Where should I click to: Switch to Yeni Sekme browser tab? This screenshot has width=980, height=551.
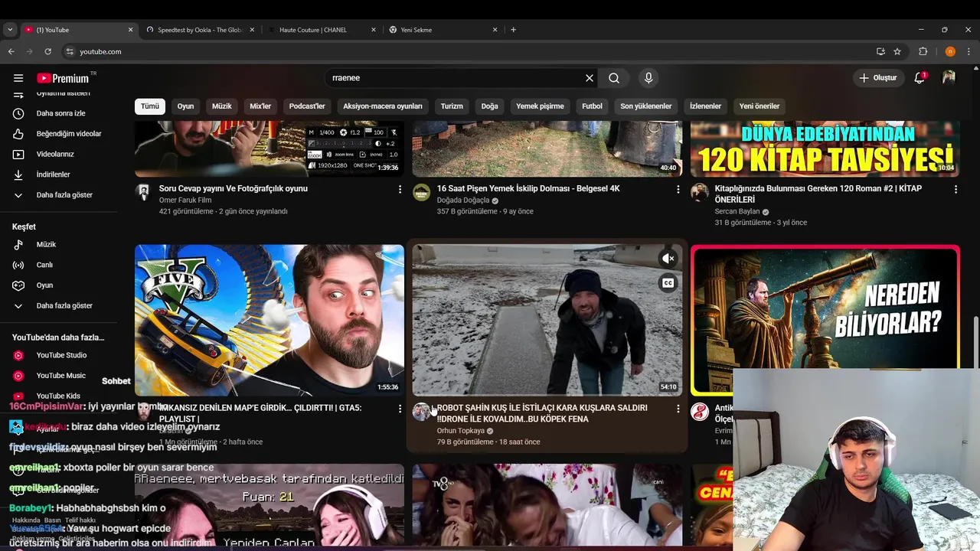pos(443,30)
